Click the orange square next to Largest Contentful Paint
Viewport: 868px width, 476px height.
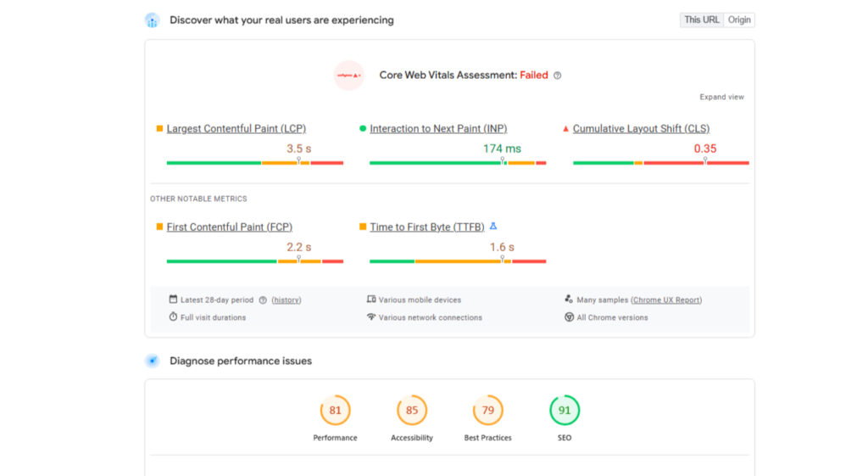pyautogui.click(x=159, y=129)
